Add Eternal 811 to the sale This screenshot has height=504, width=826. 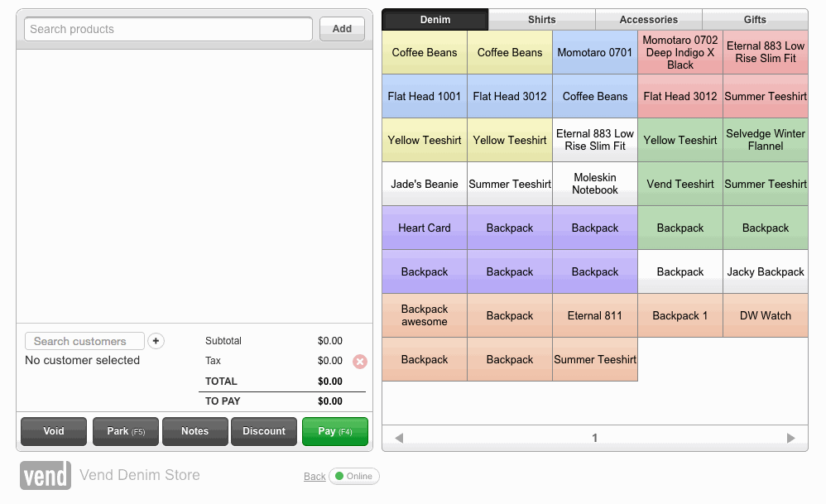point(595,315)
